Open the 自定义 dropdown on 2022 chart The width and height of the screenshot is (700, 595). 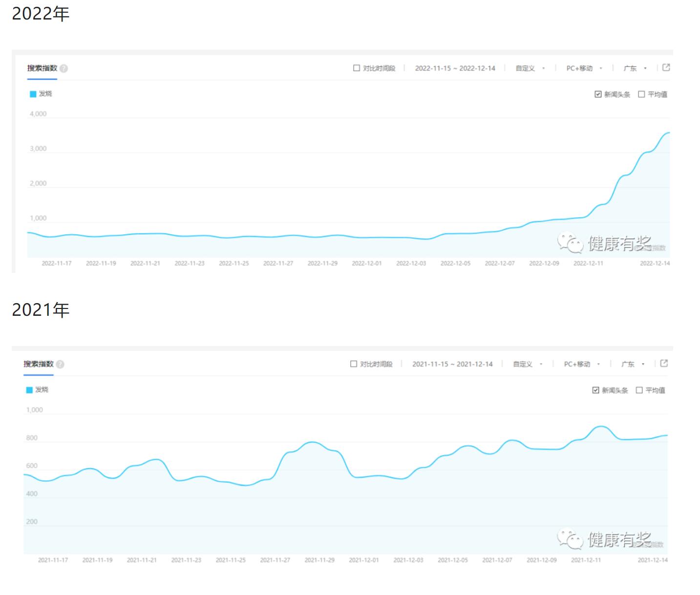tap(524, 68)
